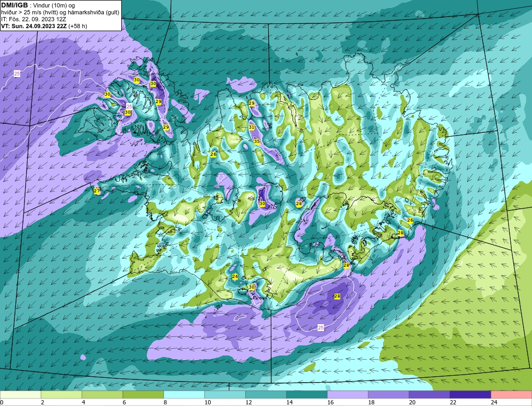532x406 pixels.
Task: Click the legend scale number 16
Action: (x=330, y=402)
